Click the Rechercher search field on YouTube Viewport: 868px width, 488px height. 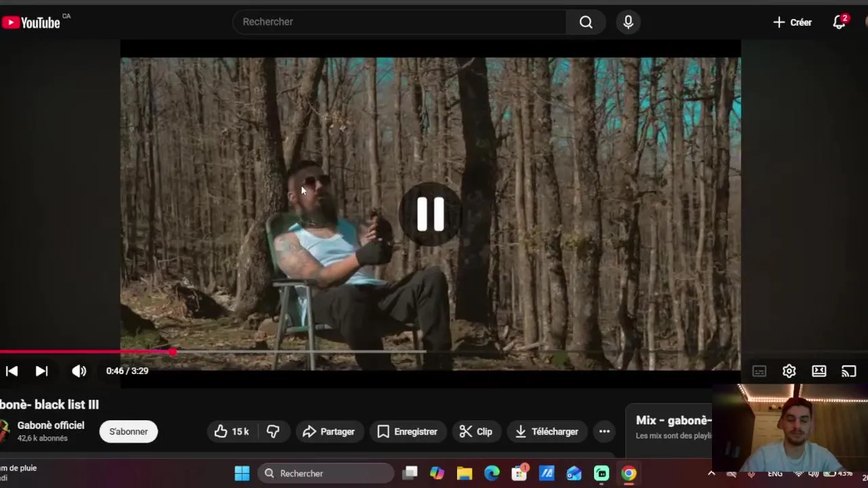pyautogui.click(x=400, y=22)
